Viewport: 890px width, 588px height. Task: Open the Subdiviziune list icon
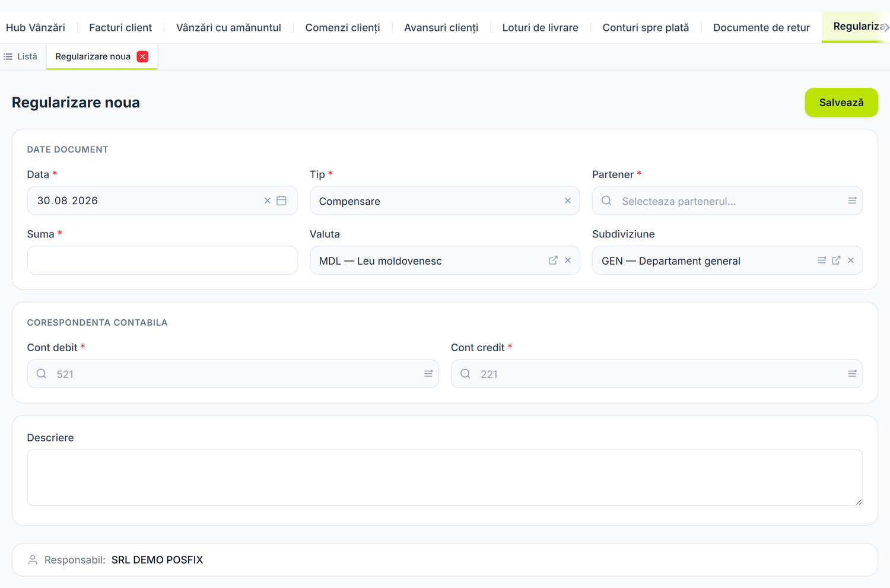(822, 260)
